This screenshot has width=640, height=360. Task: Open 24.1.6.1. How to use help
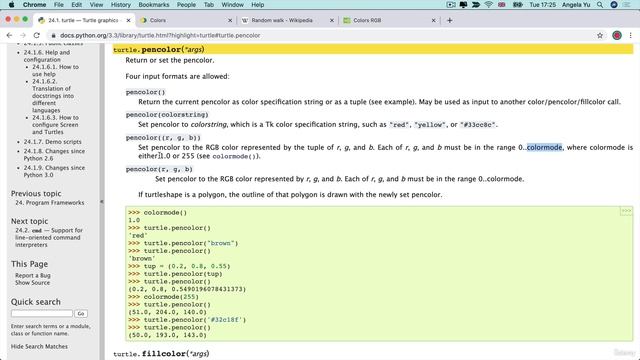click(x=56, y=71)
